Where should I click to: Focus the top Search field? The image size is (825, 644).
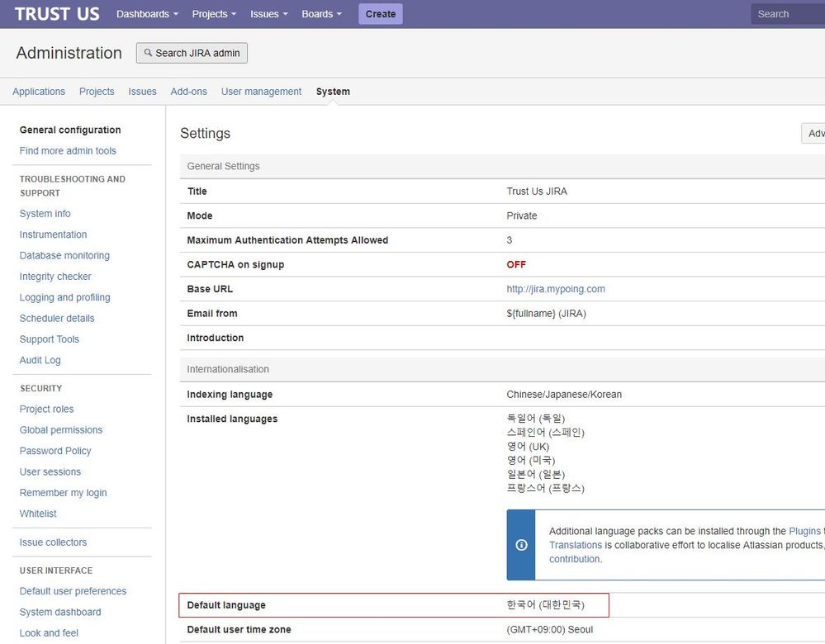tap(787, 14)
